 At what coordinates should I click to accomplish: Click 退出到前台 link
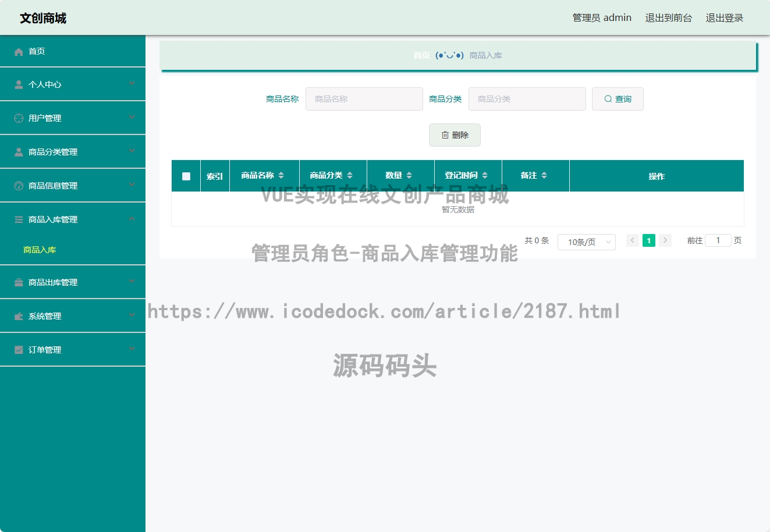pyautogui.click(x=669, y=18)
